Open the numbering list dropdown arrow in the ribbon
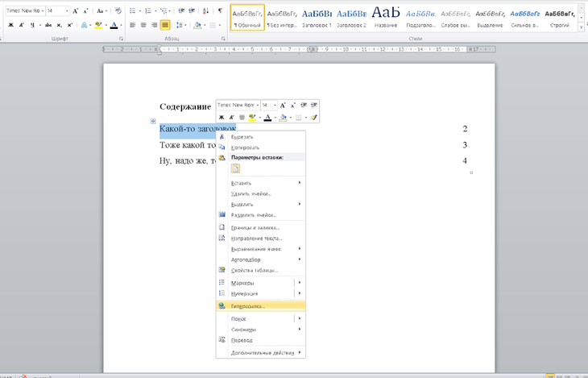588x378 pixels. pos(155,11)
